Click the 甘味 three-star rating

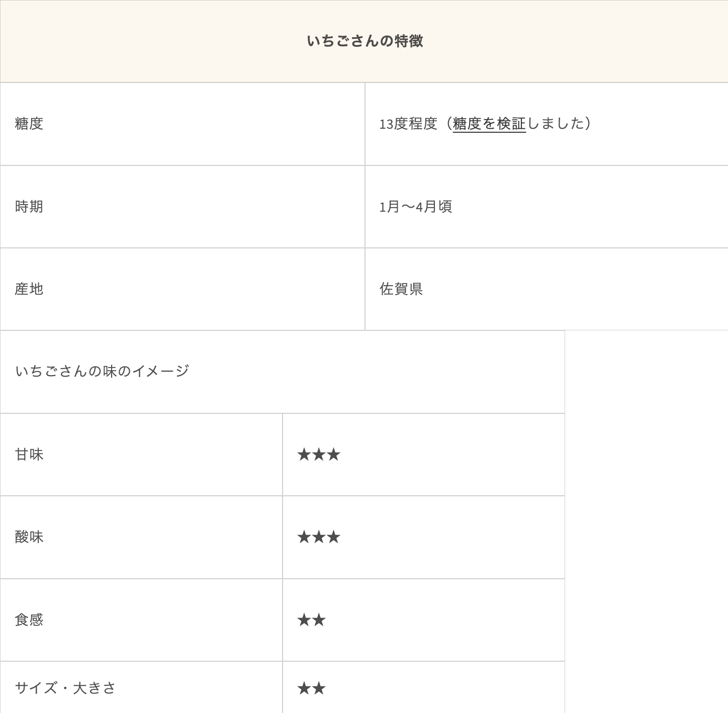tap(319, 455)
